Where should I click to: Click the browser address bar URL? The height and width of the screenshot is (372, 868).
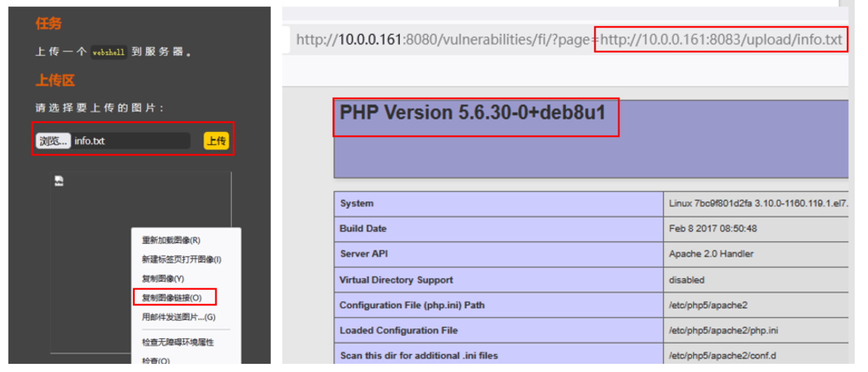(569, 39)
